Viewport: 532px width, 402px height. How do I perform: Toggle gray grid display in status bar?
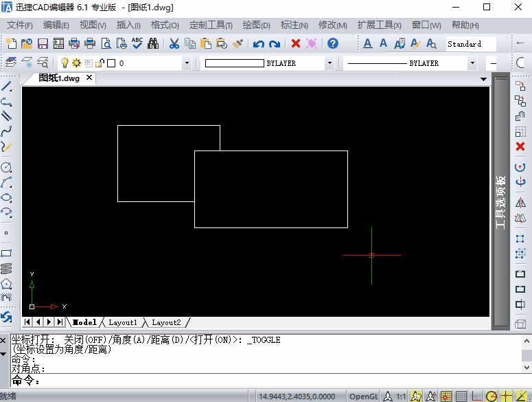click(461, 397)
